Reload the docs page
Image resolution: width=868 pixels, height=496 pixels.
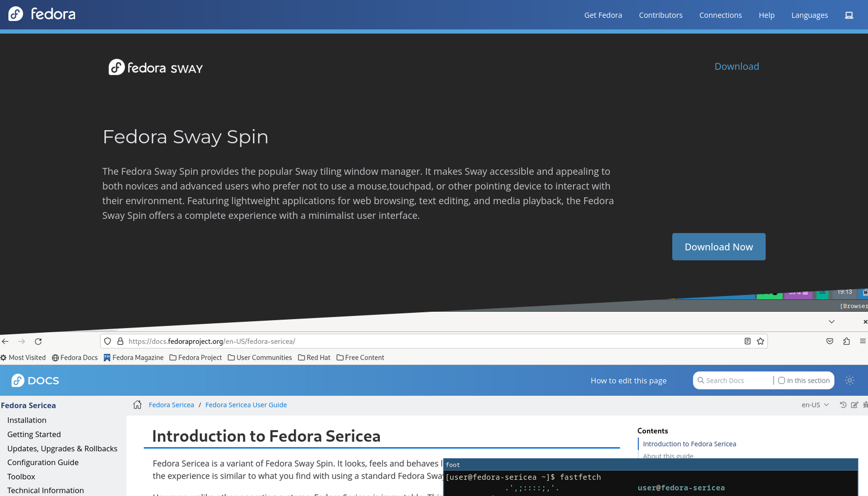pos(38,341)
